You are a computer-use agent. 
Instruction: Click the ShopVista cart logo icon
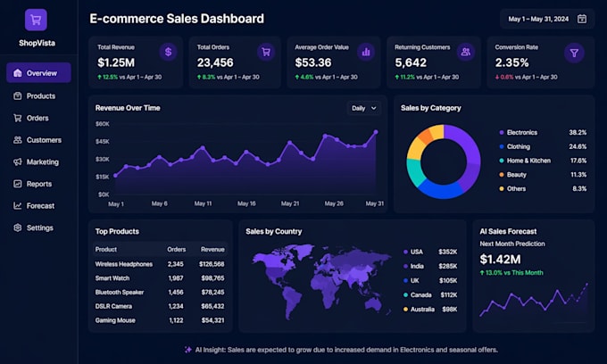coord(36,20)
